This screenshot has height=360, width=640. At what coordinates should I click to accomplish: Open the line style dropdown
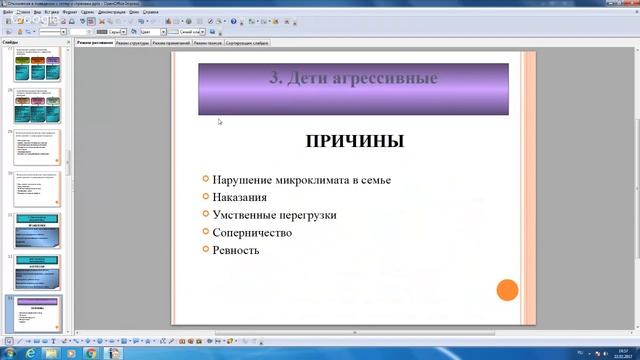(63, 32)
